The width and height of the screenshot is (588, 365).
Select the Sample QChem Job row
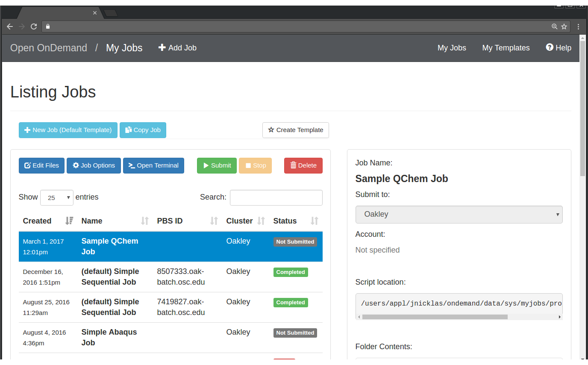[171, 247]
